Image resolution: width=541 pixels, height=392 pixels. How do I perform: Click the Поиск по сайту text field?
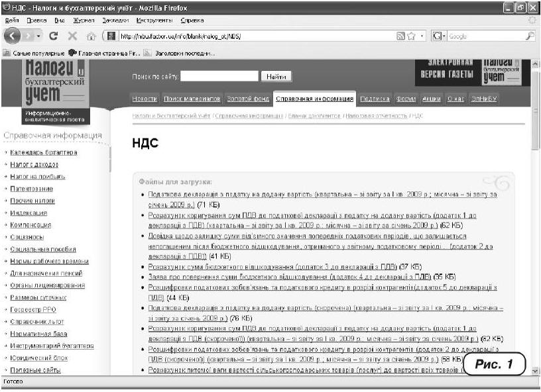click(219, 77)
